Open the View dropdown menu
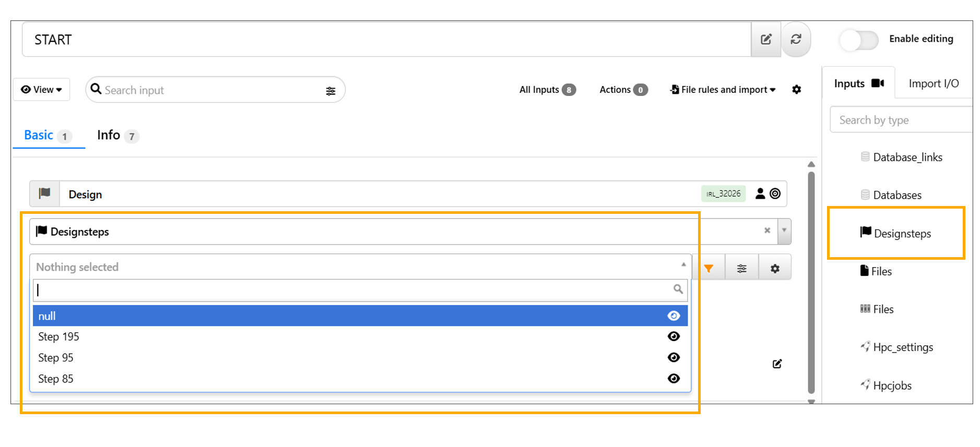This screenshot has height=447, width=980. tap(41, 90)
